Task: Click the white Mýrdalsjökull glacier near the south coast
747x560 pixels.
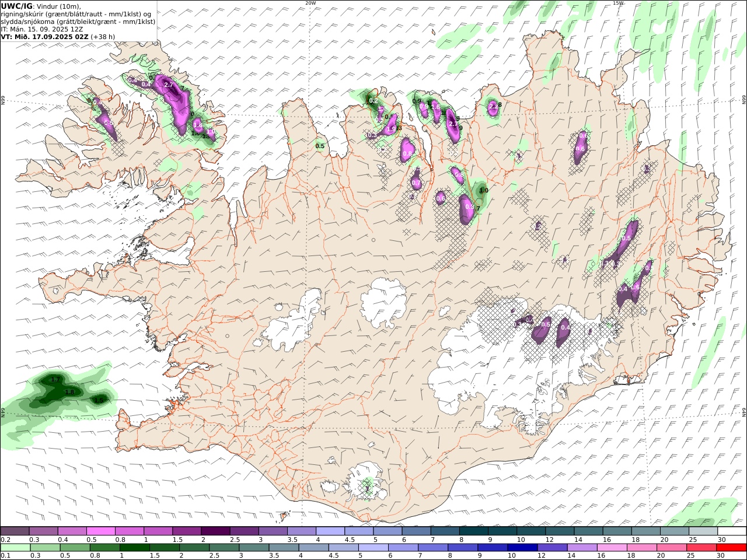Action: (x=365, y=482)
